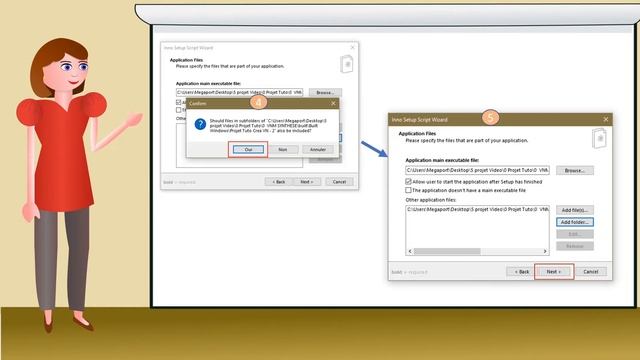Click Cancel in the right wizard window
Viewport: 640px width, 360px height.
click(x=590, y=271)
